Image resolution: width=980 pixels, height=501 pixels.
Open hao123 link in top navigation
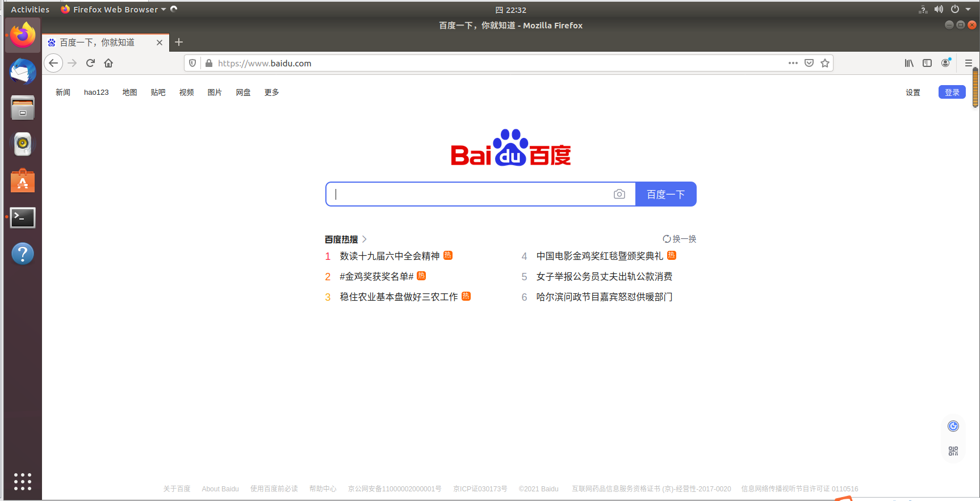pyautogui.click(x=97, y=92)
